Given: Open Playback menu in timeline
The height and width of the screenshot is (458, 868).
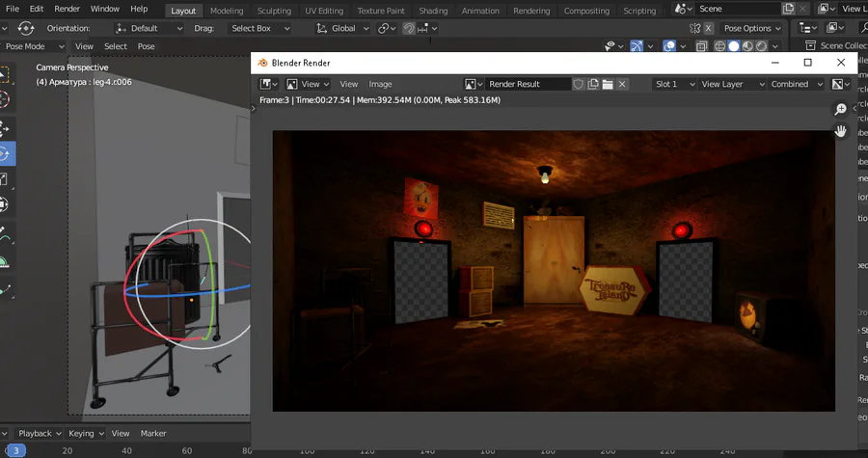Looking at the screenshot, I should coord(39,434).
